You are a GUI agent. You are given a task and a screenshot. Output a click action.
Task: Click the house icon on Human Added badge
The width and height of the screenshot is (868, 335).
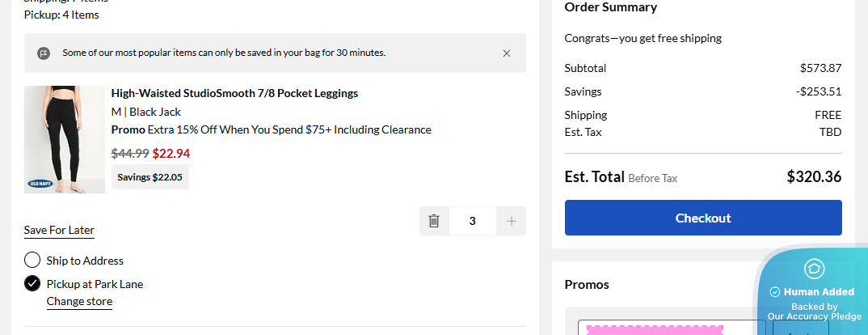pyautogui.click(x=814, y=269)
